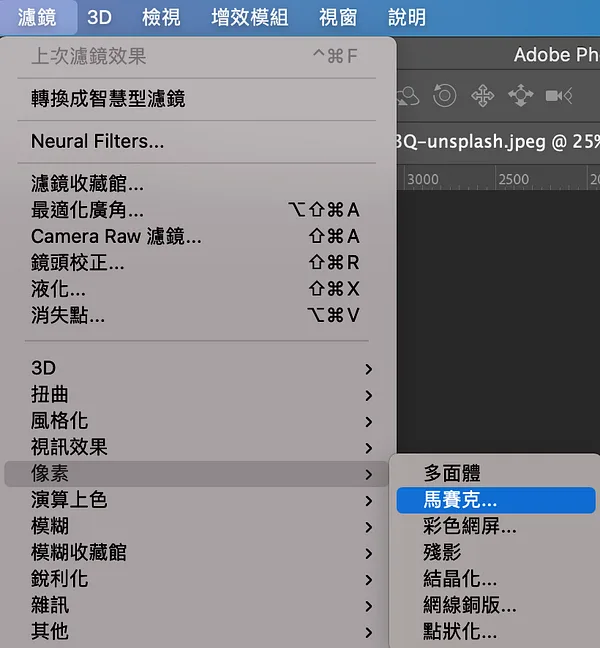
Task: Open the 濾鏡 menu in the menu bar
Action: [37, 17]
